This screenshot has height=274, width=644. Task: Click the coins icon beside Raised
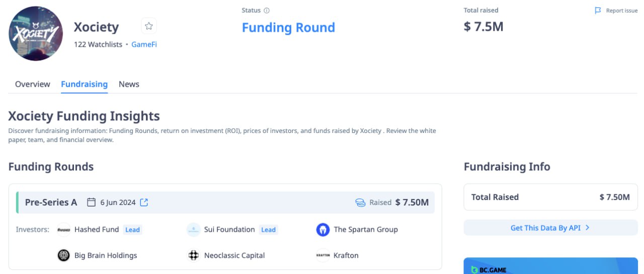[360, 202]
